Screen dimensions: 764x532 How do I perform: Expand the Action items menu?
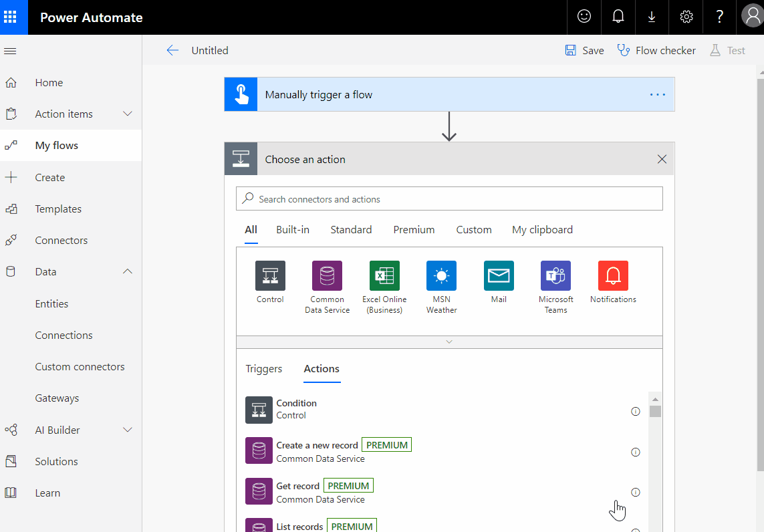(x=128, y=114)
